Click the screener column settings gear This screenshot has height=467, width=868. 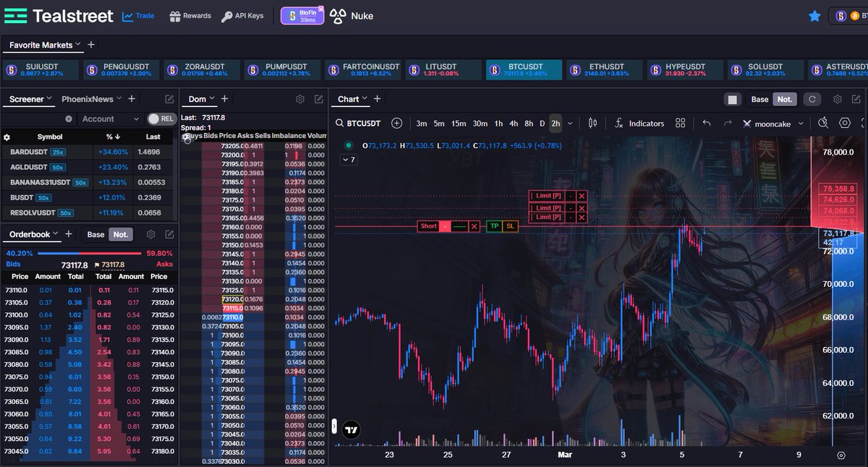(7, 137)
